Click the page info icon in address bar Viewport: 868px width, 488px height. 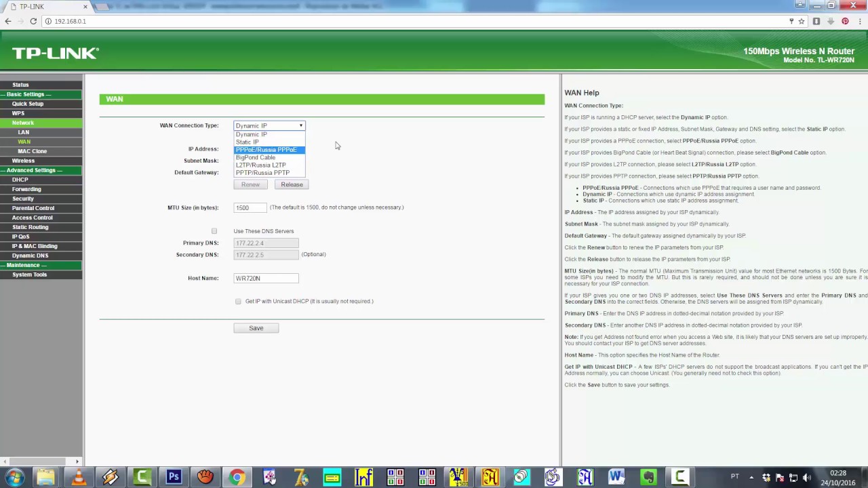pos(47,21)
